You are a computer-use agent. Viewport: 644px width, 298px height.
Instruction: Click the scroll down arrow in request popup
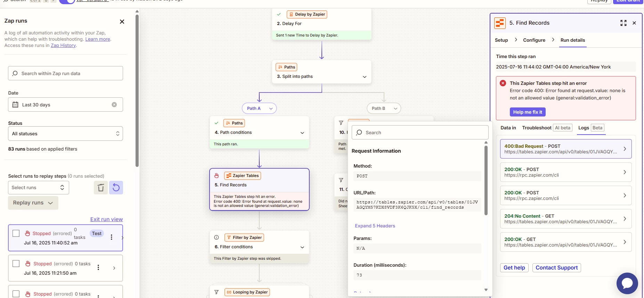click(x=486, y=290)
